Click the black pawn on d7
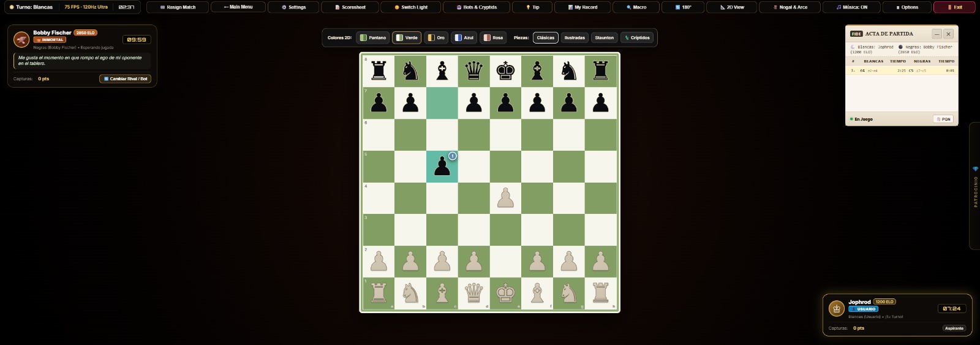The image size is (980, 345). tap(473, 103)
